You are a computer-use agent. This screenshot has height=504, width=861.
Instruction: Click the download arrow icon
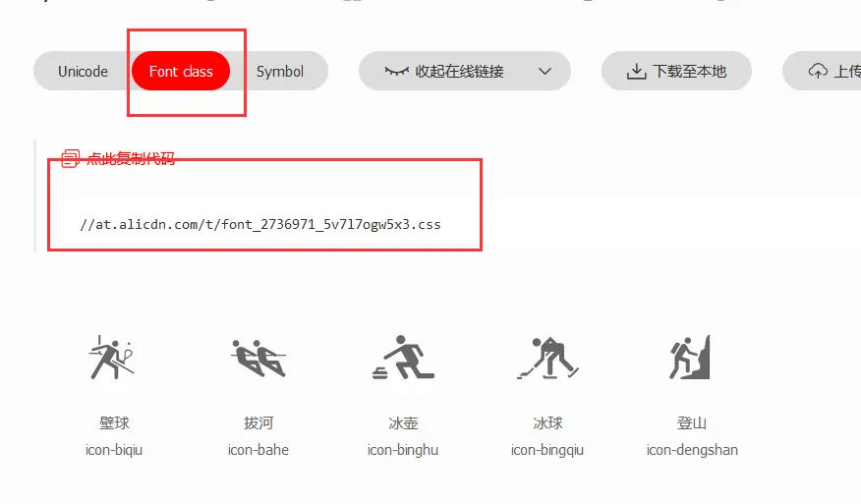tap(636, 72)
